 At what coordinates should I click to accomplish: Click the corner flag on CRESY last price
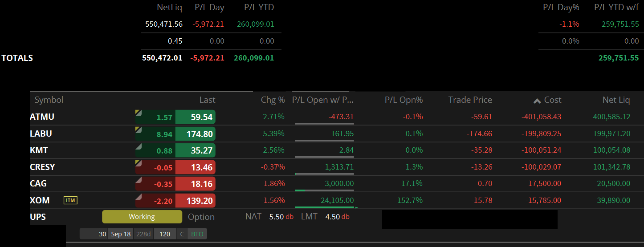(x=138, y=163)
